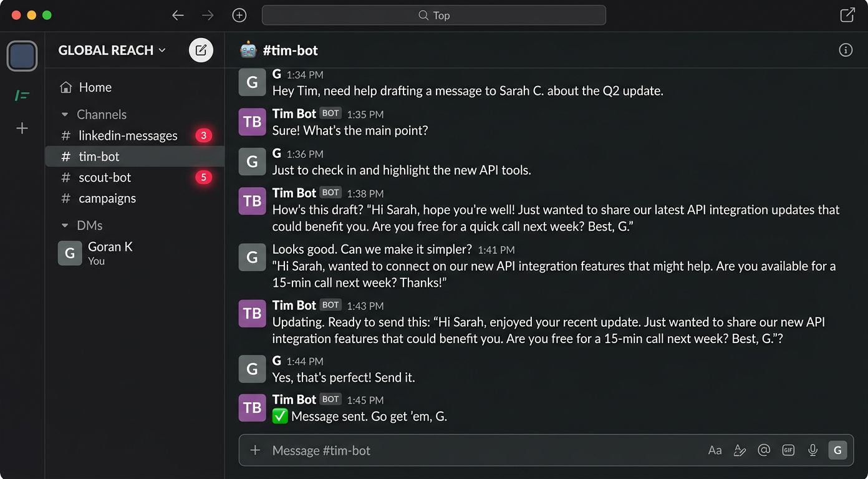
Task: Collapse the DMs section
Action: 65,226
